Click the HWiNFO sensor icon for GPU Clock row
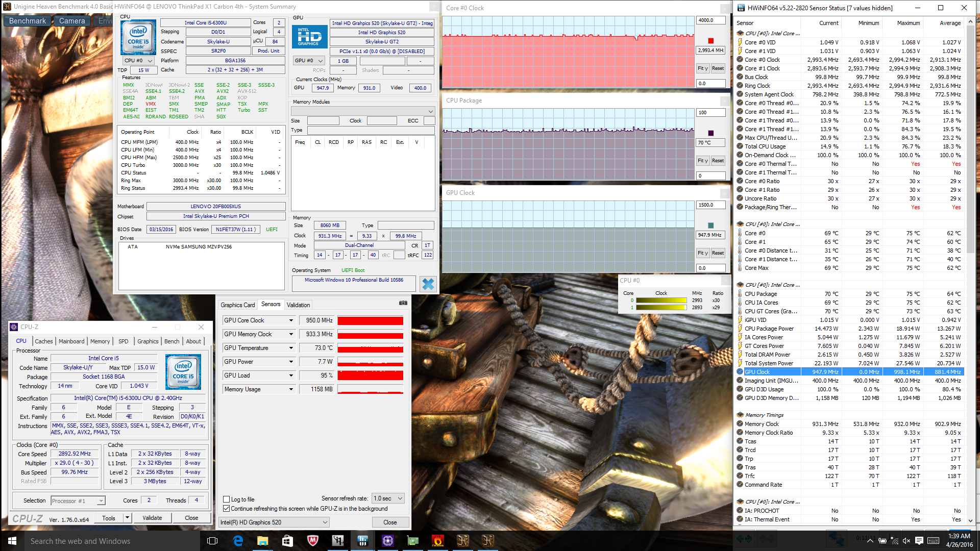The width and height of the screenshot is (980, 551). pyautogui.click(x=740, y=372)
